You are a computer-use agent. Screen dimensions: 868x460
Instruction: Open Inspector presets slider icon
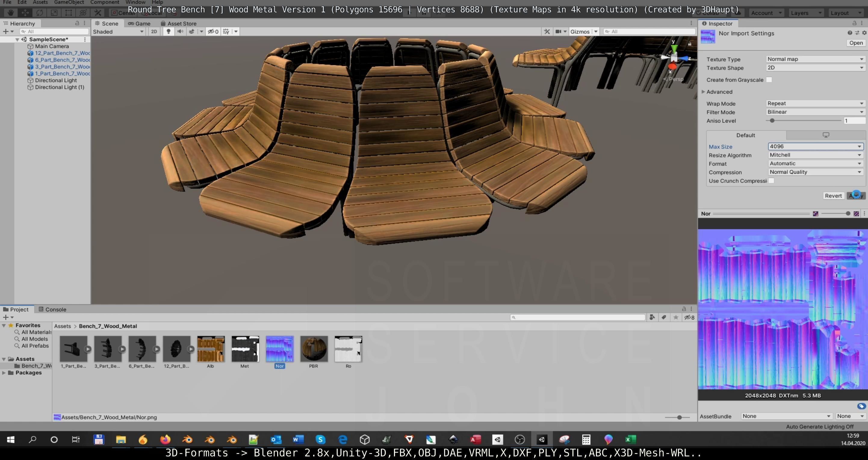pyautogui.click(x=857, y=33)
